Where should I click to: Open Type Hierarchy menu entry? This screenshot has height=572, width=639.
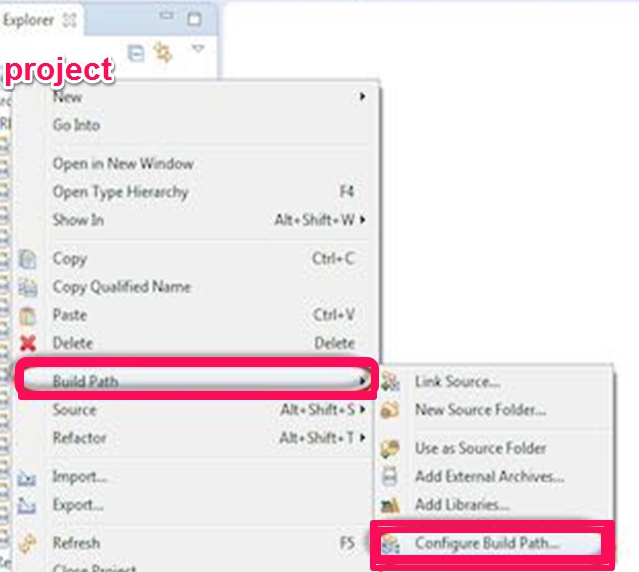pyautogui.click(x=120, y=191)
